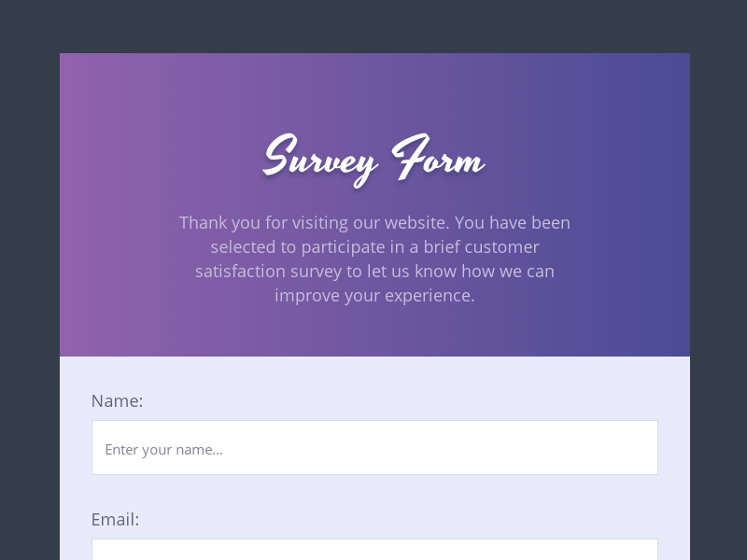Click the partially visible Email text box
The width and height of the screenshot is (747, 560).
pyautogui.click(x=373, y=553)
